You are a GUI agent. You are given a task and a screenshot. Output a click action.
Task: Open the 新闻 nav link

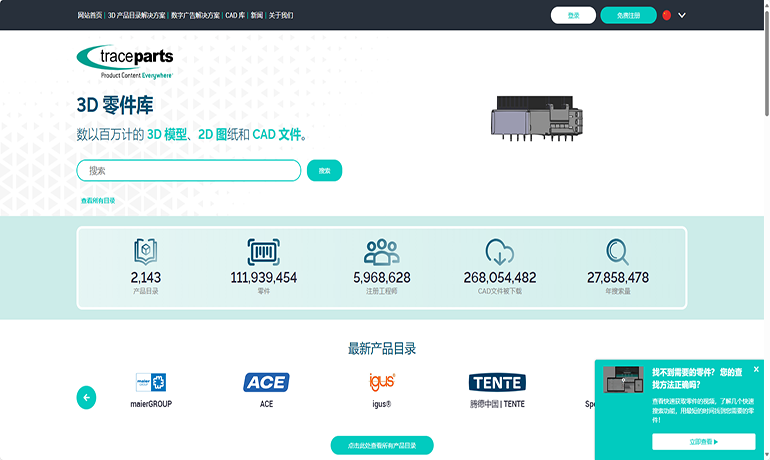tap(257, 15)
